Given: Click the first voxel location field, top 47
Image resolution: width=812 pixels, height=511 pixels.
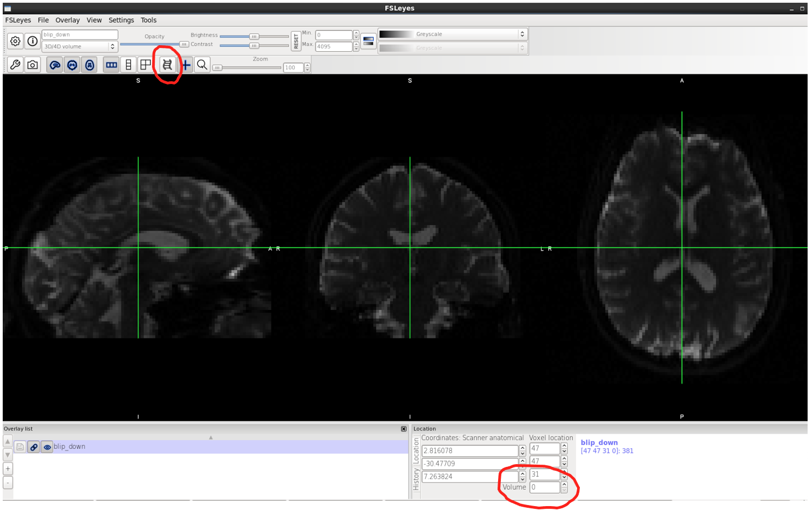Looking at the screenshot, I should coord(544,448).
